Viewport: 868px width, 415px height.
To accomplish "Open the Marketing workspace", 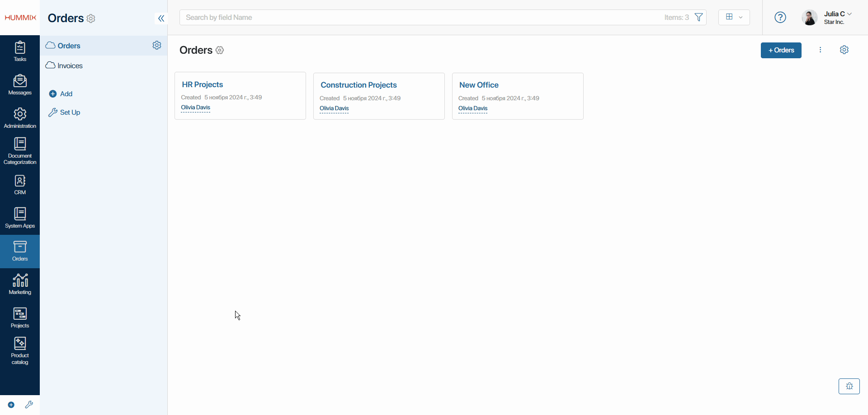I will pyautogui.click(x=20, y=284).
